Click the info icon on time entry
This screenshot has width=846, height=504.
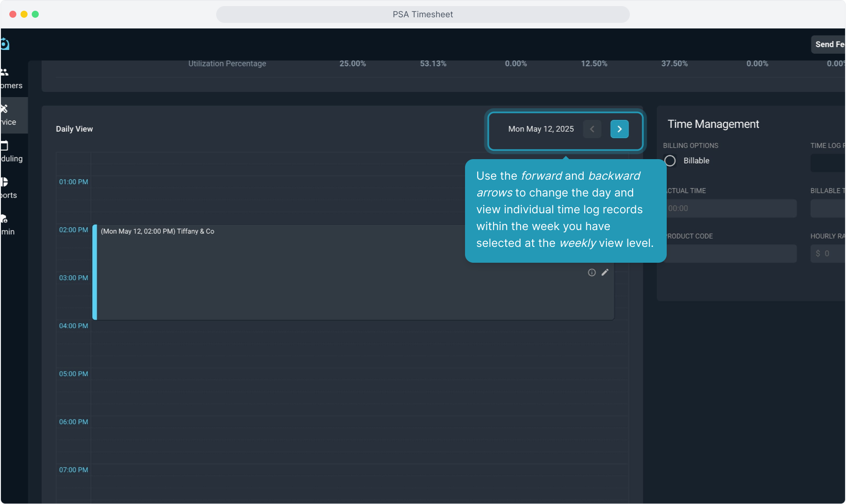pyautogui.click(x=592, y=273)
